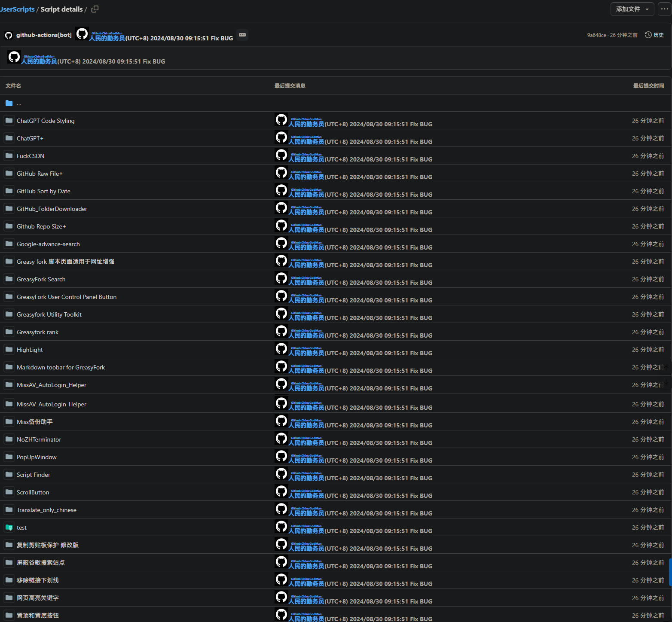
Task: Expand commit message ellipsis button
Action: click(242, 35)
